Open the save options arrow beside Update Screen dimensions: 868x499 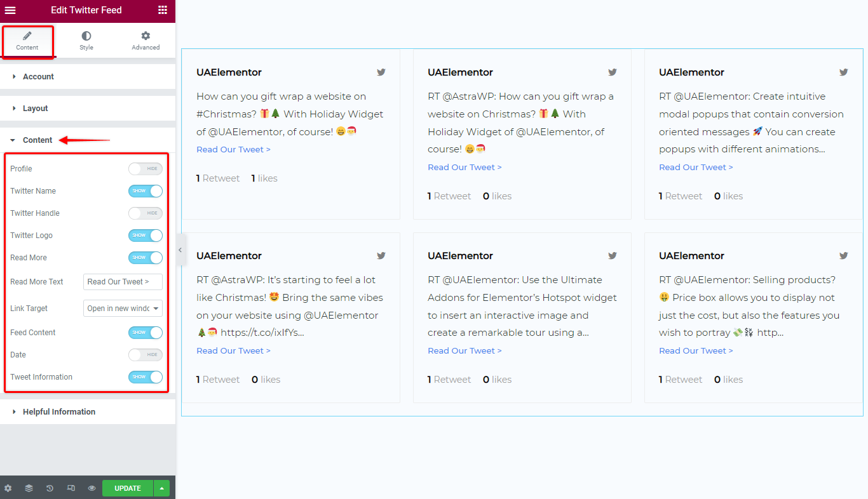click(161, 488)
